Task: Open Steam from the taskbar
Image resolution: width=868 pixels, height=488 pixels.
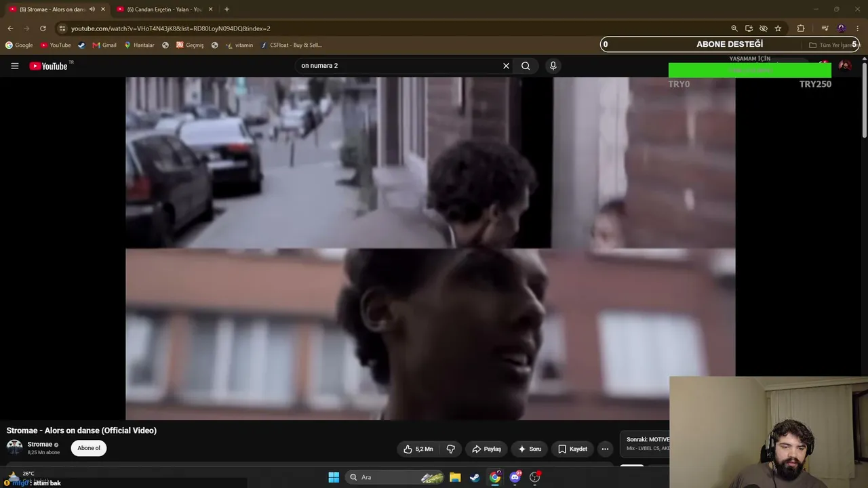Action: pos(475,477)
